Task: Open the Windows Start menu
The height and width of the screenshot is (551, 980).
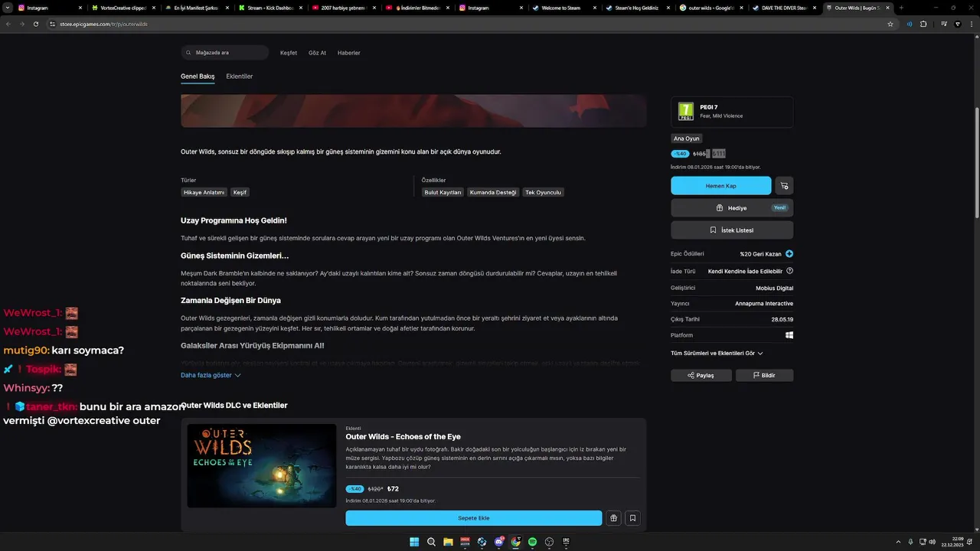Action: [x=414, y=542]
